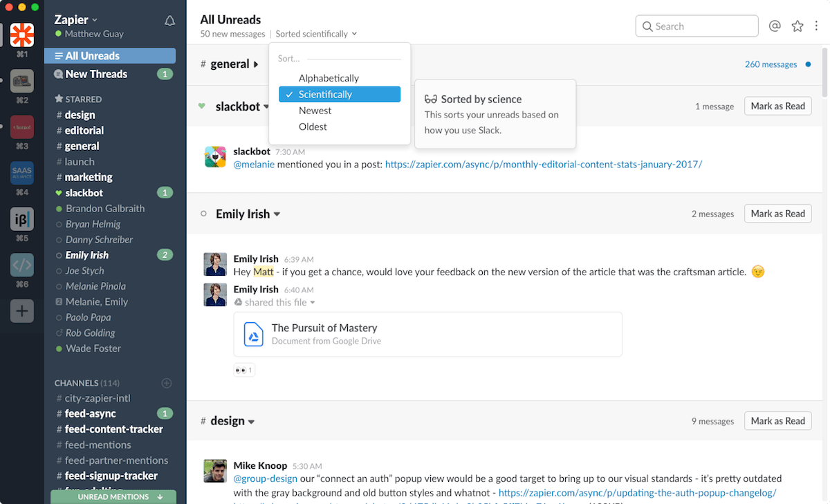This screenshot has height=504, width=830.
Task: Open Brandon Galbraith direct message
Action: point(100,208)
